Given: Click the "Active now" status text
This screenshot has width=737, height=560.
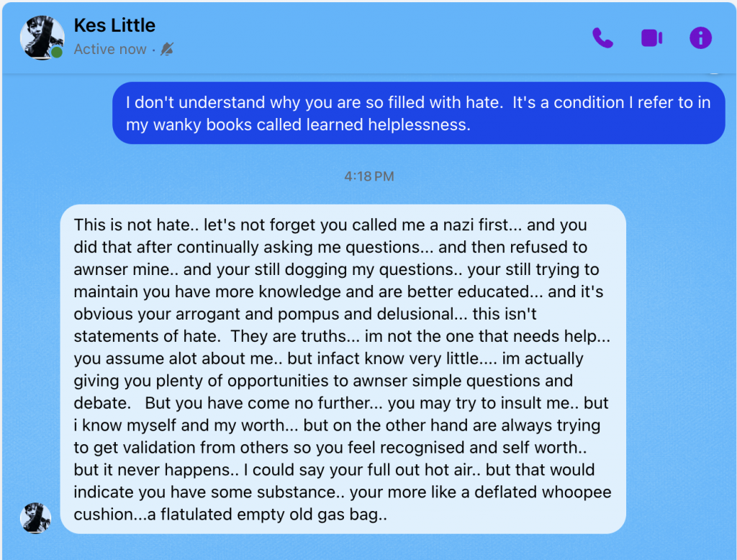Looking at the screenshot, I should point(109,50).
